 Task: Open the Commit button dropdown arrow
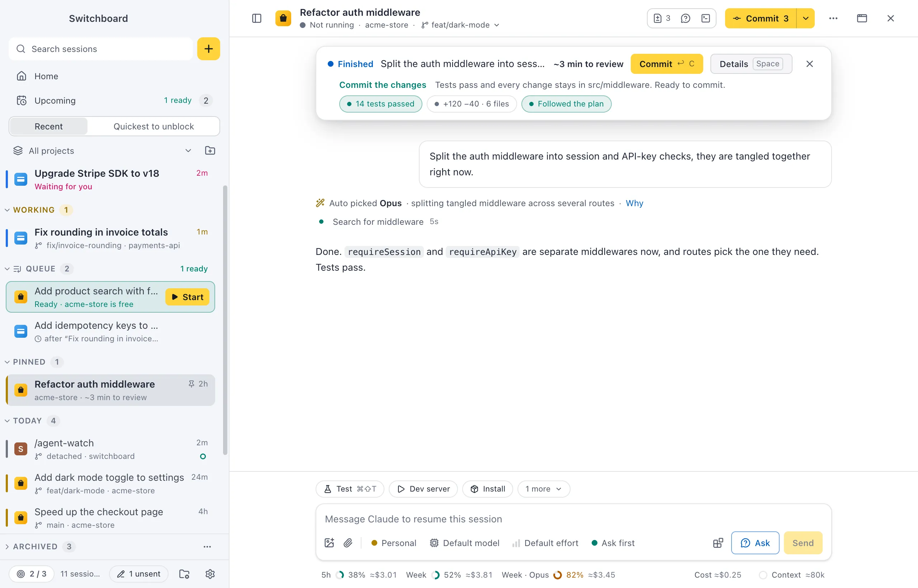point(805,18)
